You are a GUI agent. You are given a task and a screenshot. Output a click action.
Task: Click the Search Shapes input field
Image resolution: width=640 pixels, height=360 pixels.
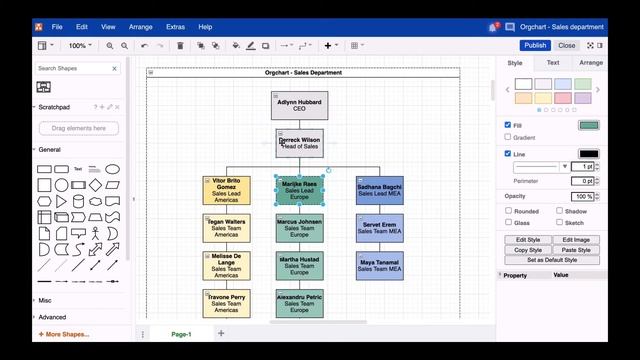[73, 69]
